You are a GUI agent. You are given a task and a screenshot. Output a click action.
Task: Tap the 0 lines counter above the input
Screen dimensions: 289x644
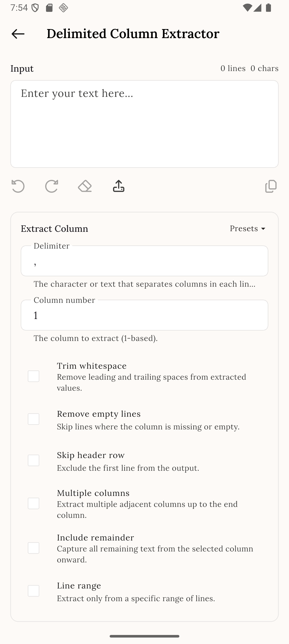tap(233, 68)
